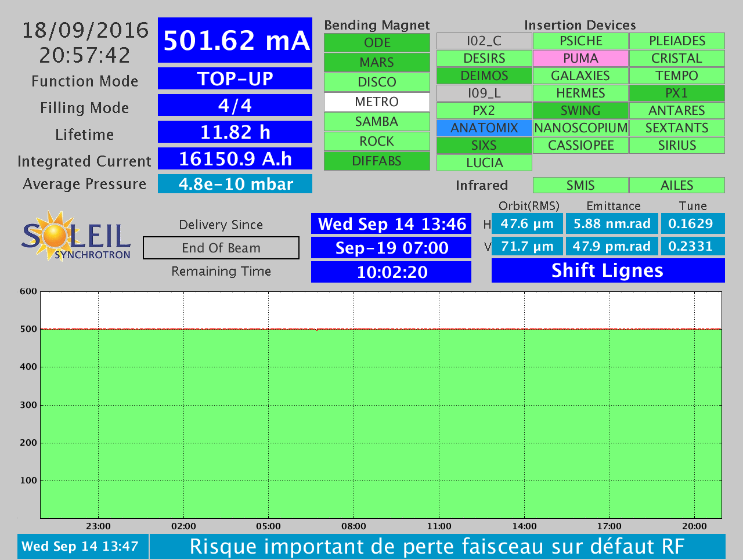This screenshot has width=743, height=560.
Task: Click delivery start Wed Sep 14 13:46
Action: 391,224
